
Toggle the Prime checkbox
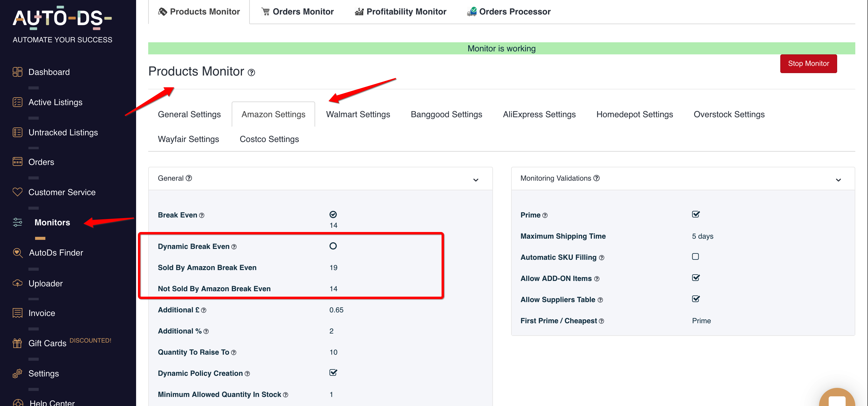[x=696, y=214]
